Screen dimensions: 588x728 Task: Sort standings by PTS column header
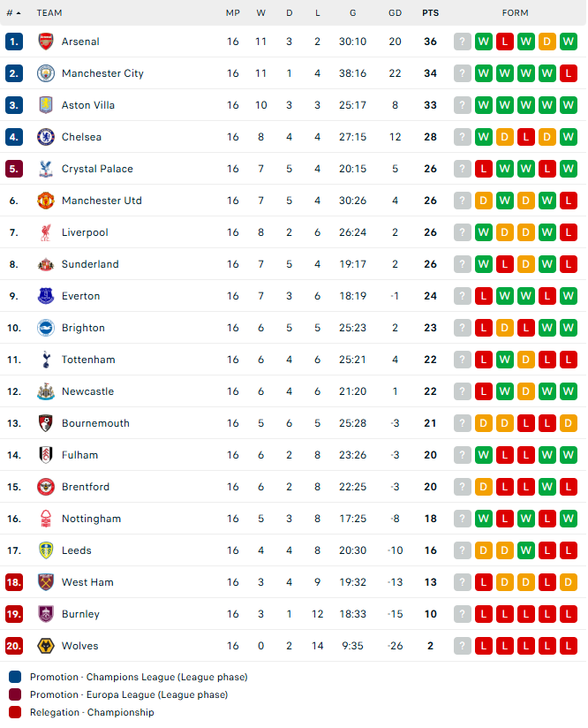430,13
